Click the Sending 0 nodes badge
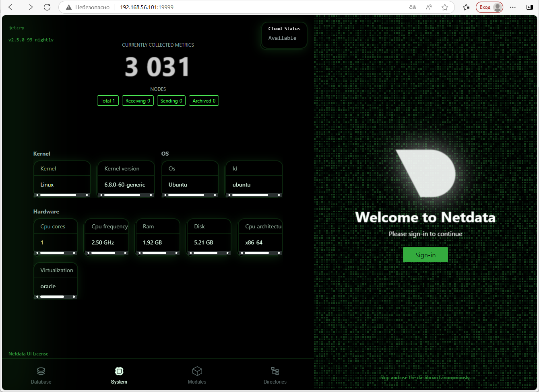539x392 pixels. (171, 101)
